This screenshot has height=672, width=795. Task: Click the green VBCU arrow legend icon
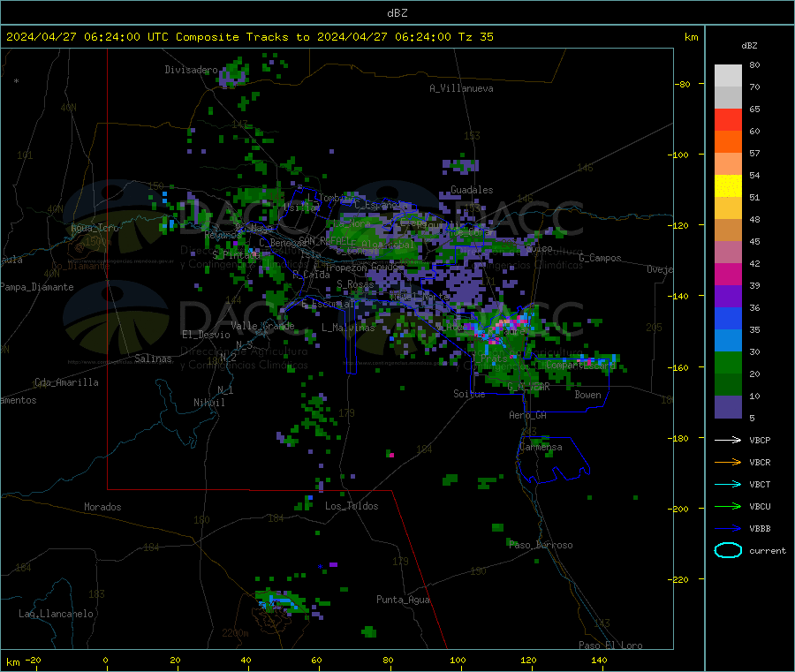click(728, 506)
